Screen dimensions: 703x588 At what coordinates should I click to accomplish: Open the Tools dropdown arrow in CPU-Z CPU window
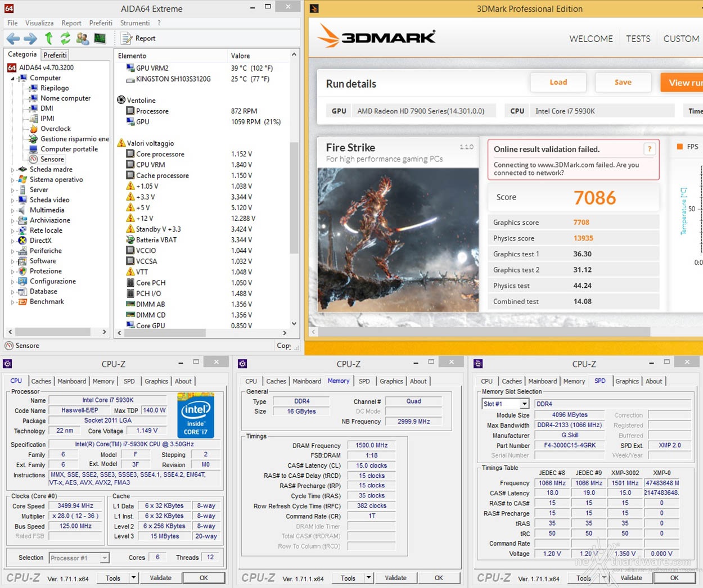133,577
